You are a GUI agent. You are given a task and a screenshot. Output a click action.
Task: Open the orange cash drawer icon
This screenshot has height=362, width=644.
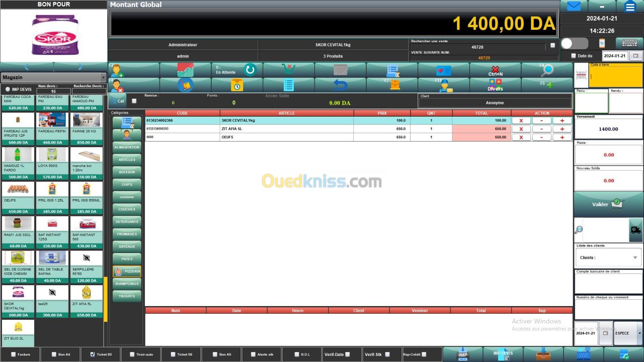tap(543, 354)
